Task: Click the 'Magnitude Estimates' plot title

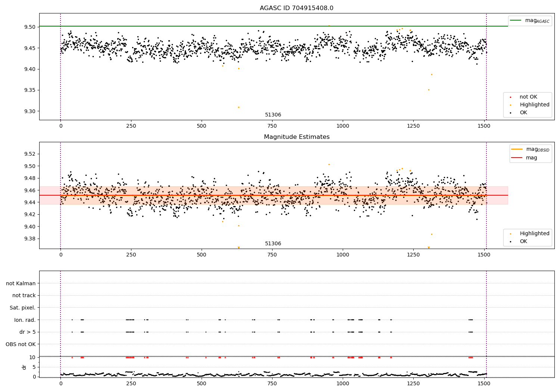Action: pyautogui.click(x=297, y=137)
